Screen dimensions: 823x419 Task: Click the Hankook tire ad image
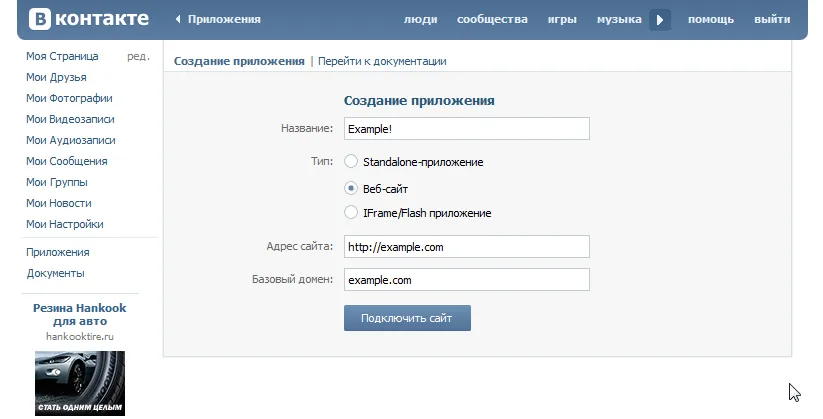(x=80, y=383)
